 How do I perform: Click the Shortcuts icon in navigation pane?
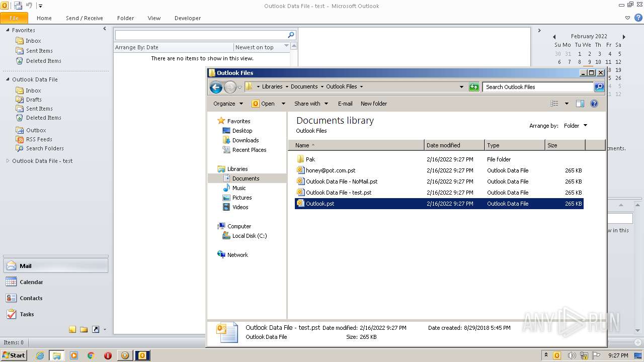click(95, 330)
